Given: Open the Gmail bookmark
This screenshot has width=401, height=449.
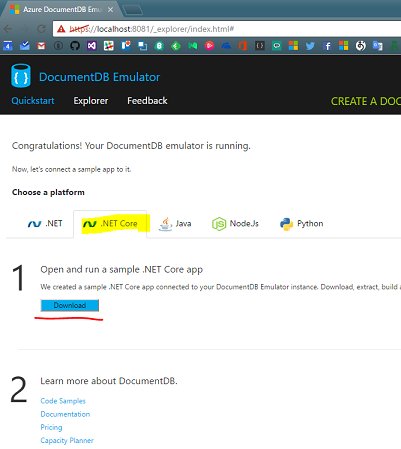Looking at the screenshot, I should click(41, 46).
